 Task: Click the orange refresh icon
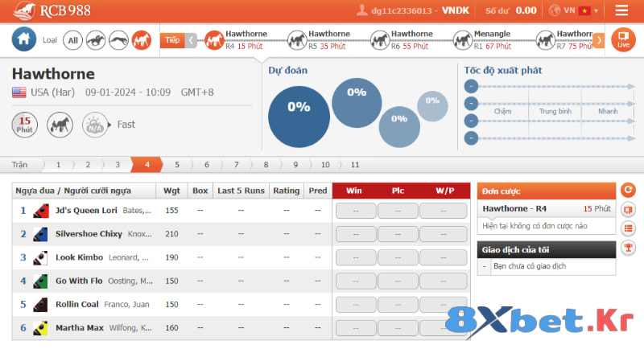tap(629, 191)
